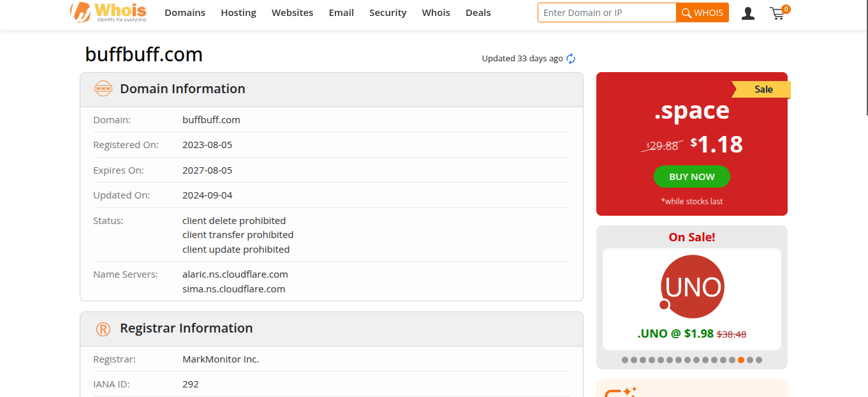Open the Websites menu

click(x=292, y=13)
